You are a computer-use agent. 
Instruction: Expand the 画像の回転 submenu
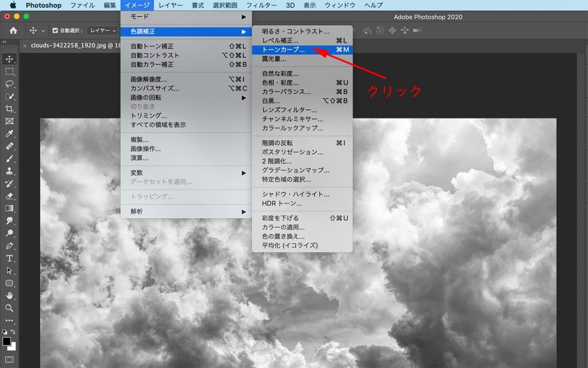(x=186, y=98)
